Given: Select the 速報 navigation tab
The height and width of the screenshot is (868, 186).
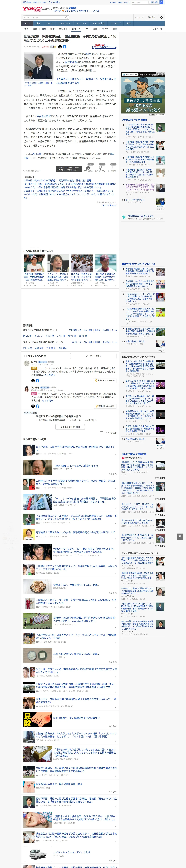Looking at the screenshot, I should point(38,24).
